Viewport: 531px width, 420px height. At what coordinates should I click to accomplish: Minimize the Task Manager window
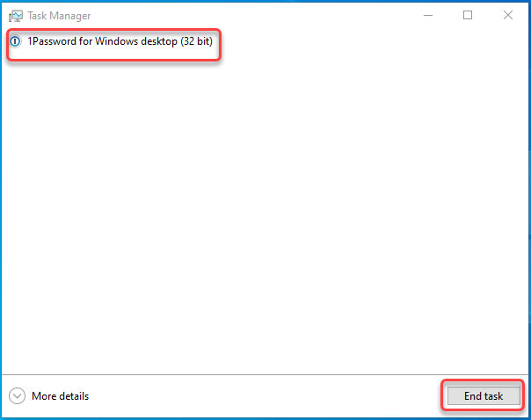pos(428,15)
